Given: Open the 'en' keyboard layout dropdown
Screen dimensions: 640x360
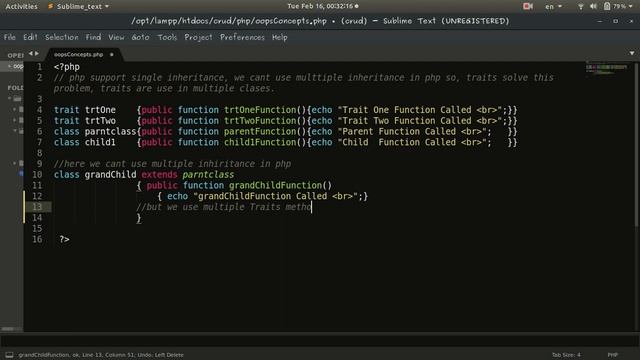Looking at the screenshot, I should tap(553, 7).
